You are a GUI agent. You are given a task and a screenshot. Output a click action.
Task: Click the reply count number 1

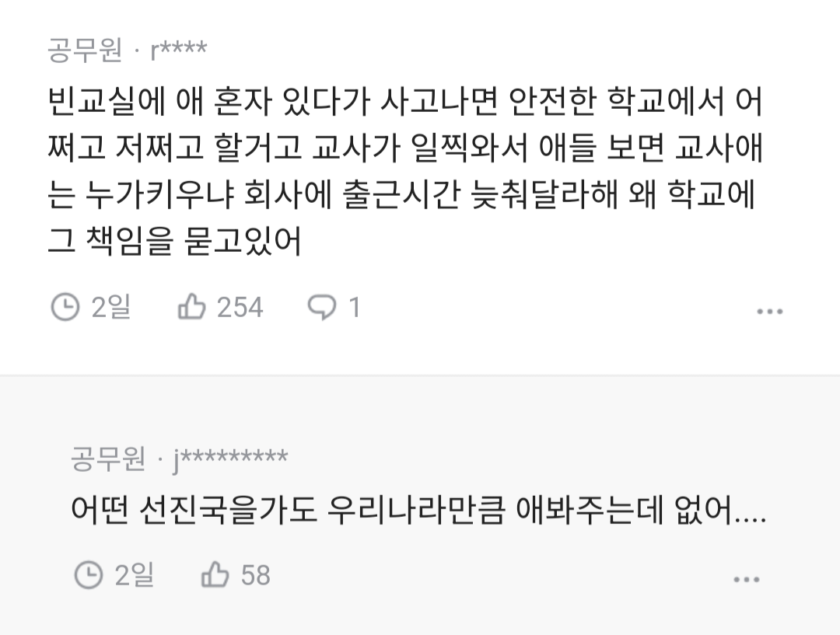[x=354, y=307]
